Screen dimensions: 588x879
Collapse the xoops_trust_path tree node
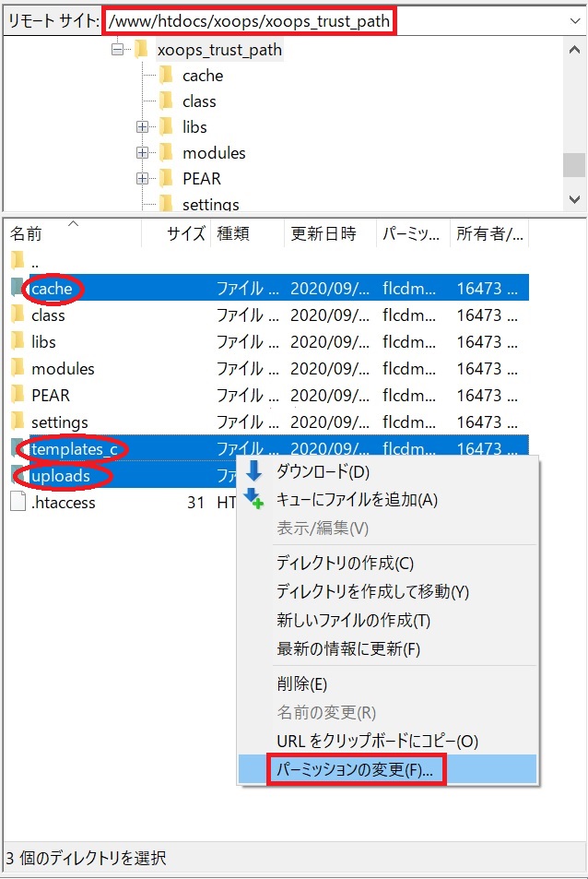pos(118,50)
